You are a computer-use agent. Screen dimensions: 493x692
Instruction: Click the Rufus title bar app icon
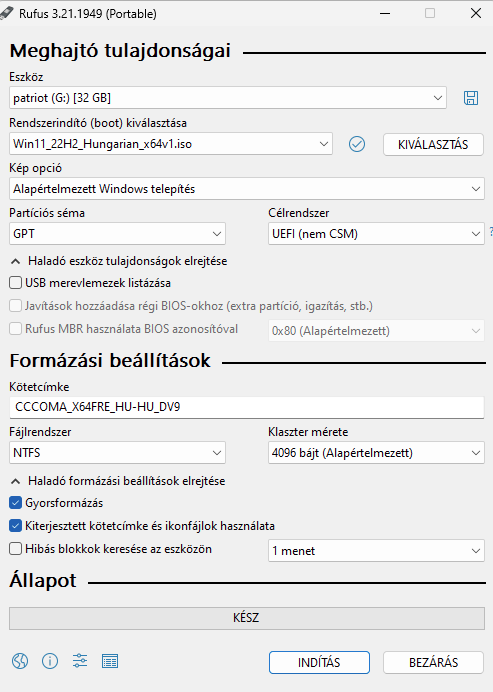7,13
